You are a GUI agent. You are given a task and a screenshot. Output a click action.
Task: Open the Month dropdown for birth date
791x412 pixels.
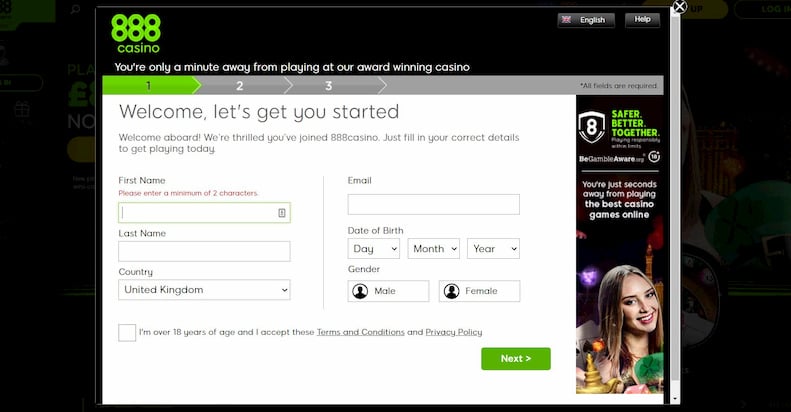(x=433, y=249)
